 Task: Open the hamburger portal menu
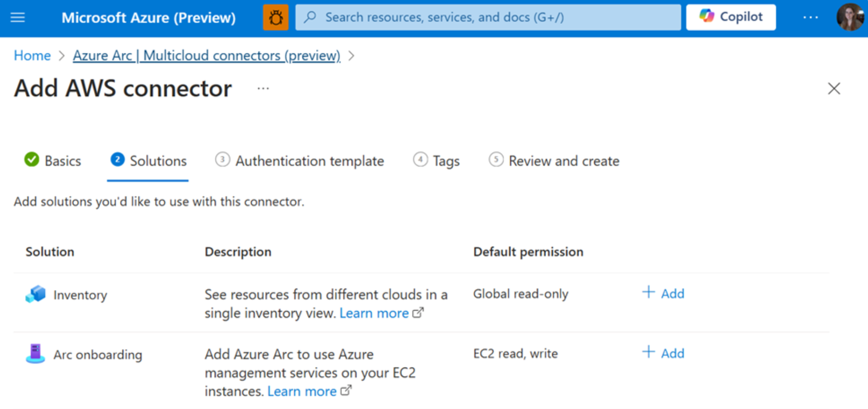click(18, 18)
